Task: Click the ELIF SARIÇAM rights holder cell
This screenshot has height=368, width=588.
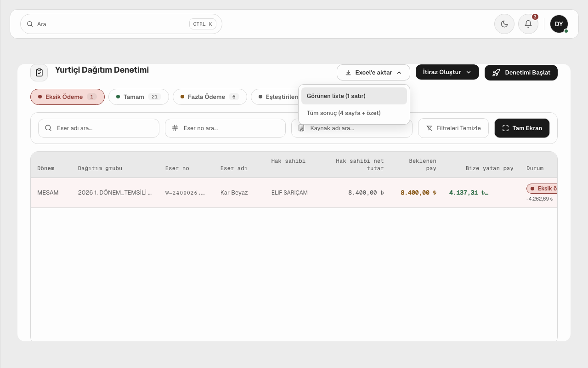Action: [289, 193]
